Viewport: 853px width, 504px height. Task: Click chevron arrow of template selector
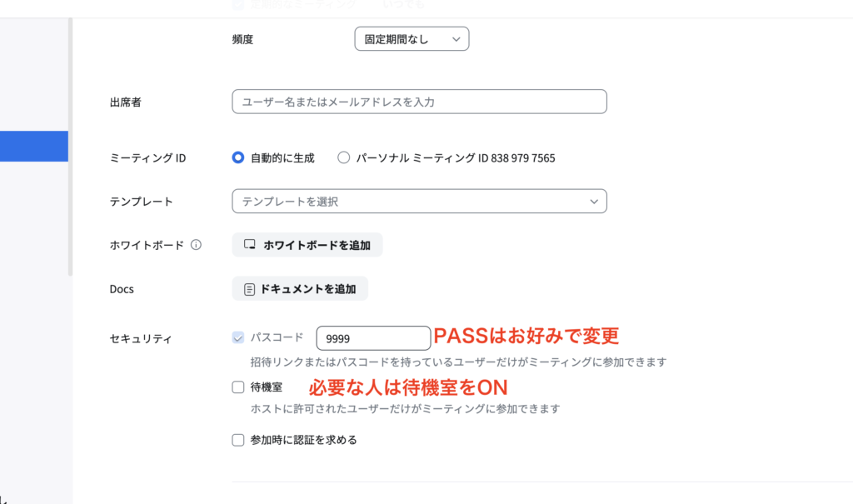coord(593,202)
